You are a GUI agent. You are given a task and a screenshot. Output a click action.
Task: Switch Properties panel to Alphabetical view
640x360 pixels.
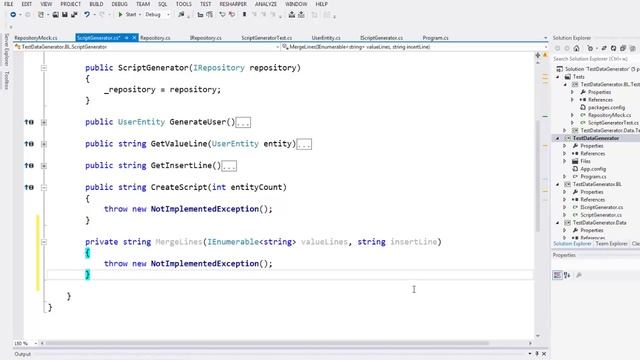[x=567, y=275]
